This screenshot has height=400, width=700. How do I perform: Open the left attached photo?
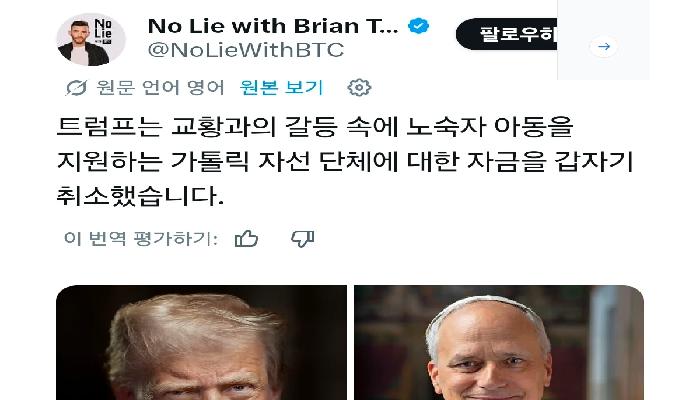[x=201, y=342]
